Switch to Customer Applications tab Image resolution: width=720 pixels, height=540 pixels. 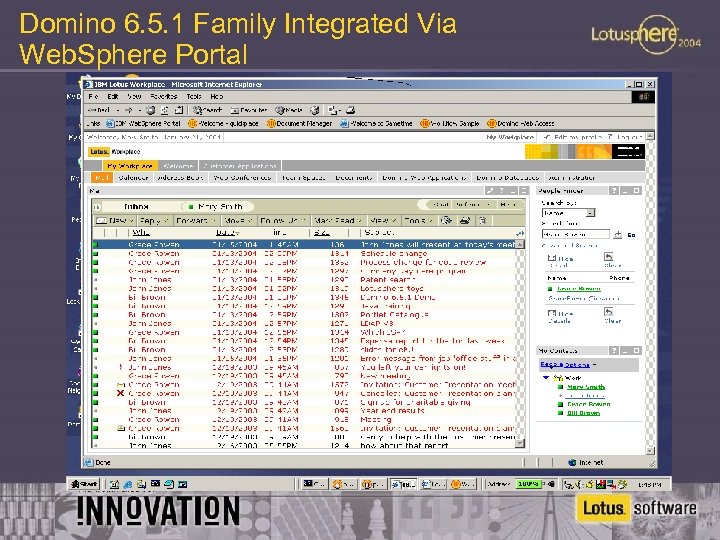240,166
